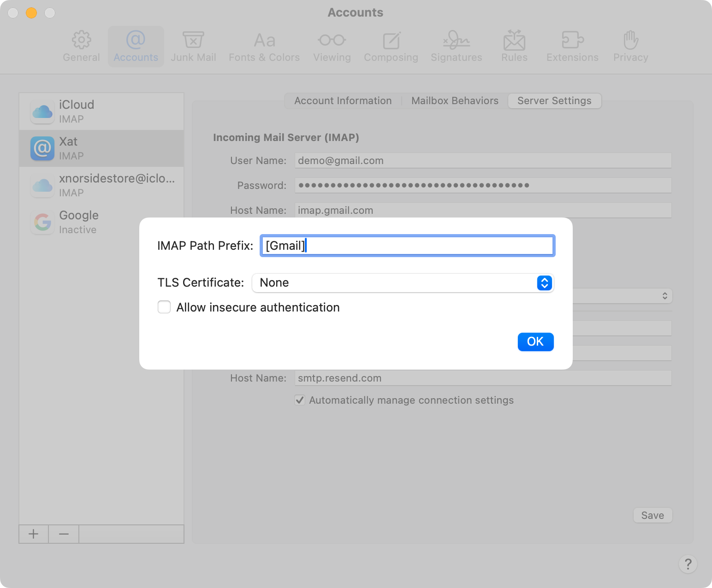
Task: Open the Rules preferences pane
Action: pyautogui.click(x=514, y=47)
